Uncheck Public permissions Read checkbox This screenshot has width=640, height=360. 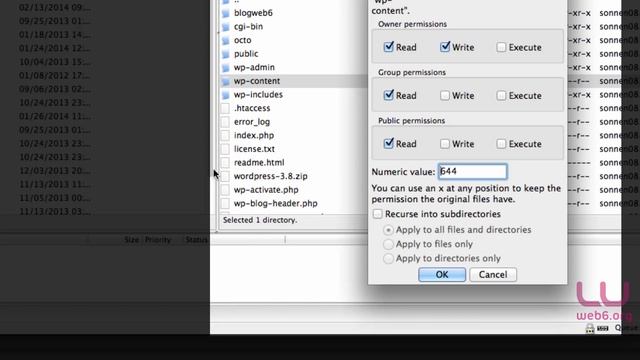[389, 143]
